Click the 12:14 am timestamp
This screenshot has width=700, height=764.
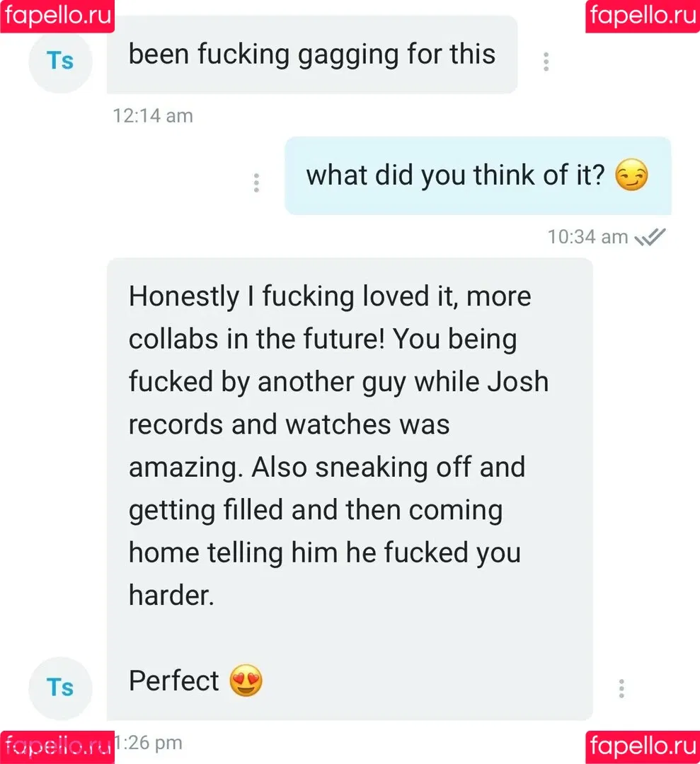(x=153, y=116)
